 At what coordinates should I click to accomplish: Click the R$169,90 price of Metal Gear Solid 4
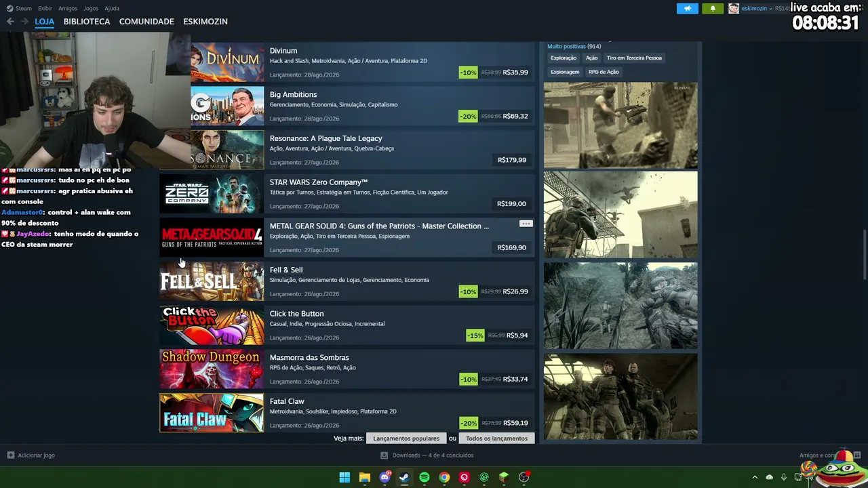(x=512, y=247)
